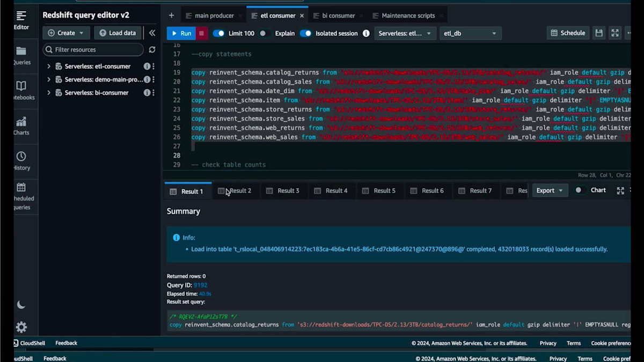The image size is (644, 362).
Task: Switch to the Maintenance scripts tab
Action: pos(408,16)
